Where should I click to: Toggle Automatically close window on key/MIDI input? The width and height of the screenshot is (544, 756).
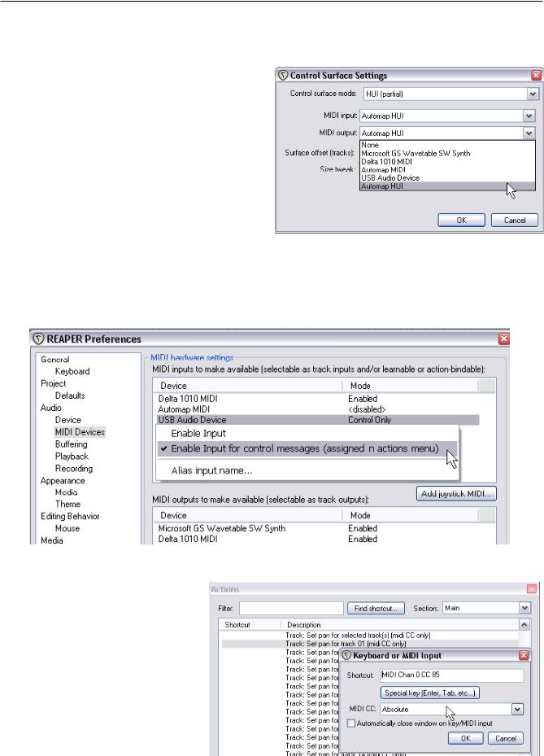[x=351, y=723]
